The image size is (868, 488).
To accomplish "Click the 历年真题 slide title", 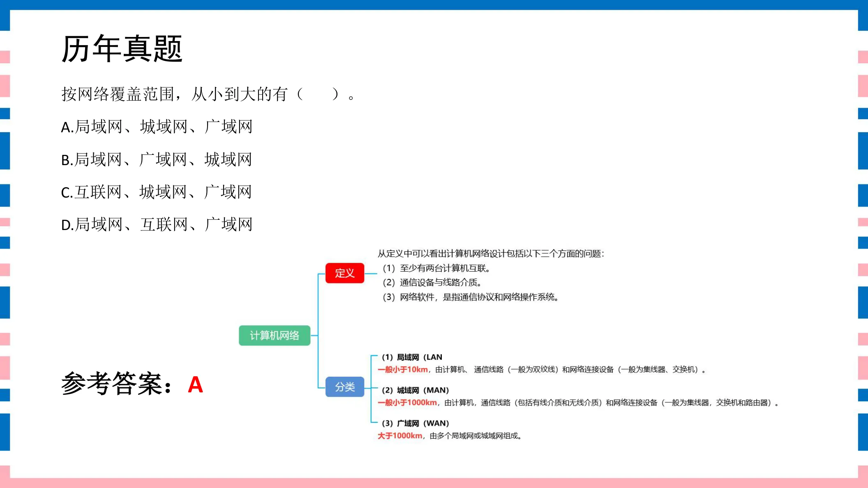I will pyautogui.click(x=122, y=49).
